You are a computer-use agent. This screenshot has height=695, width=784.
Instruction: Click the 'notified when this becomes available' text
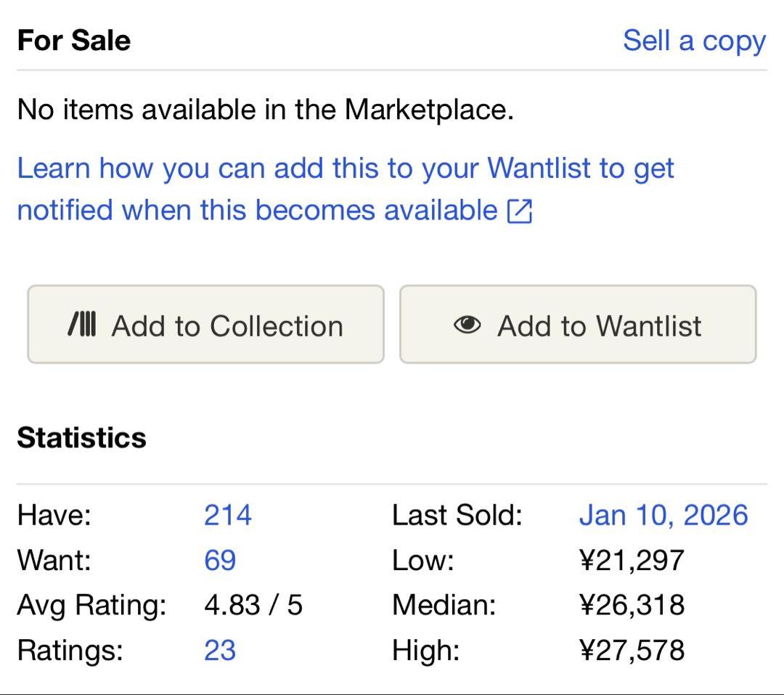(257, 211)
